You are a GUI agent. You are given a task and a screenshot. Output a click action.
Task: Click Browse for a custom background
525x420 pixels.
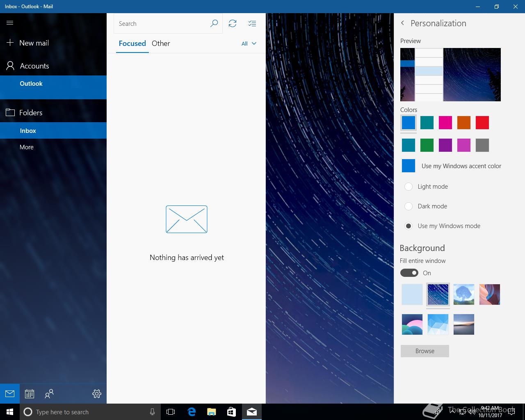click(425, 351)
